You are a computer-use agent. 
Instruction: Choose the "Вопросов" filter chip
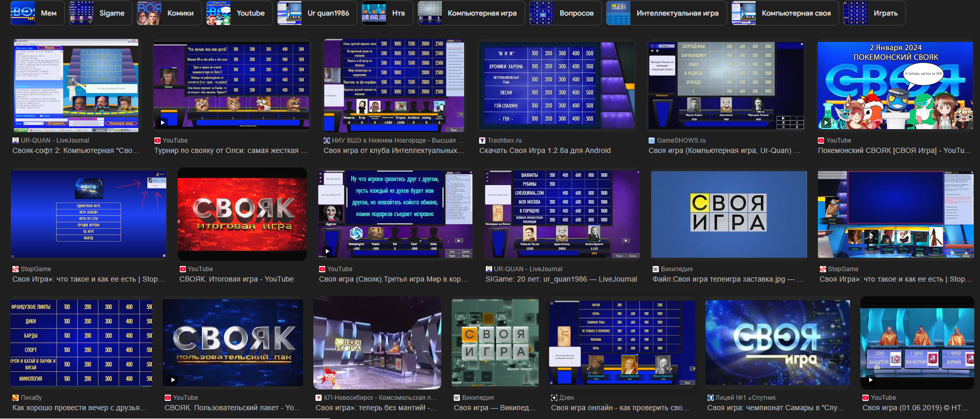(565, 13)
